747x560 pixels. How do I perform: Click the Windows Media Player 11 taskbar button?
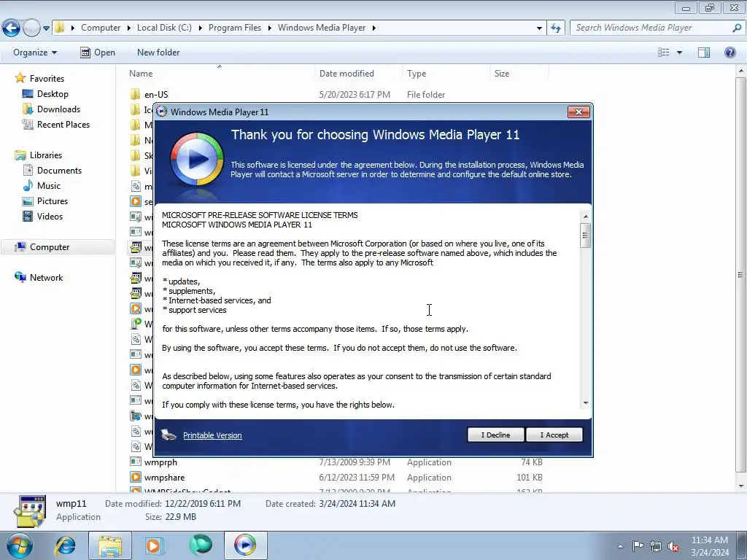point(245,545)
